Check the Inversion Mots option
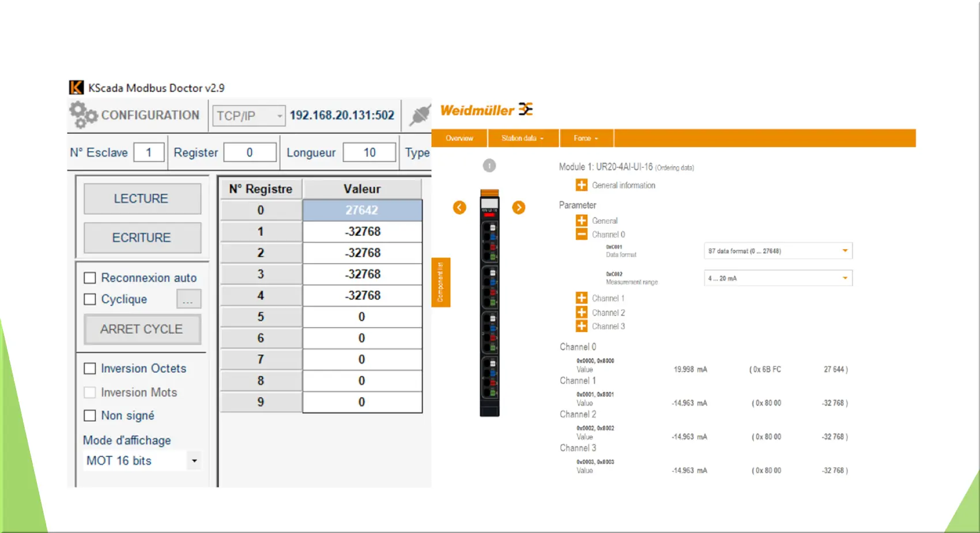The image size is (980, 533). click(90, 392)
